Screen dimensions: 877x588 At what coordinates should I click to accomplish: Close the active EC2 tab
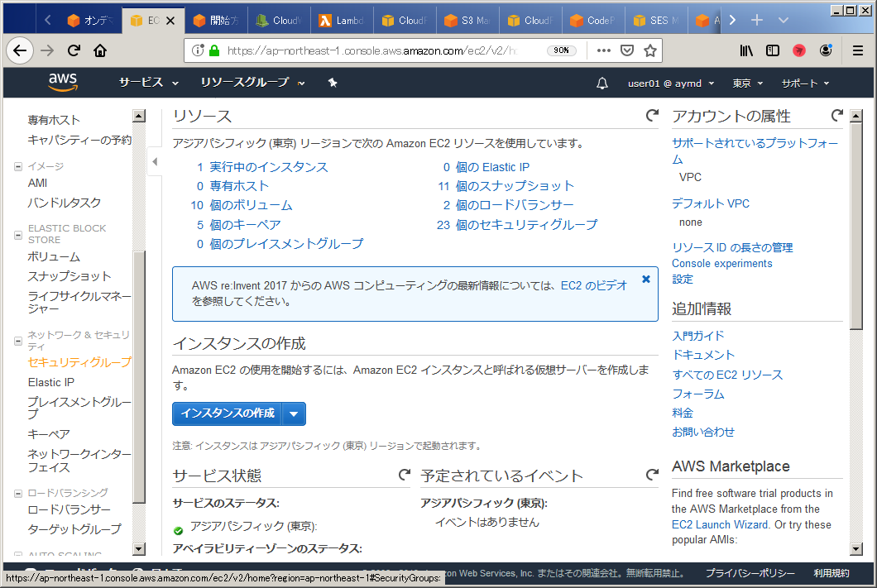tap(170, 21)
